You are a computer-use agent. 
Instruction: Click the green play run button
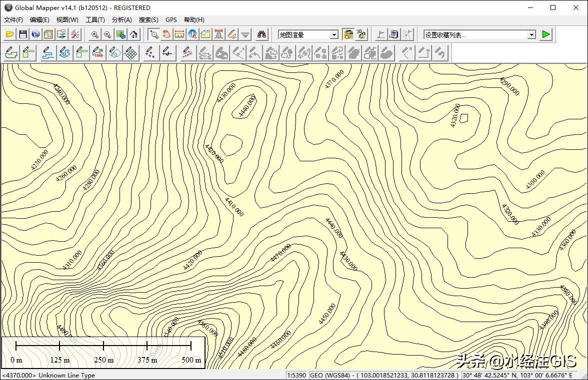(546, 34)
